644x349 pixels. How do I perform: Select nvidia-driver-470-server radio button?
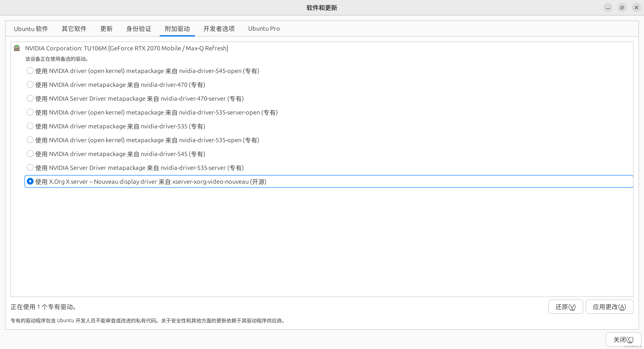(30, 98)
